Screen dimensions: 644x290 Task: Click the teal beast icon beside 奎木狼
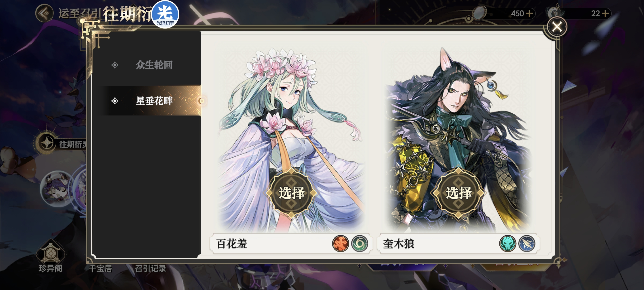pos(507,243)
